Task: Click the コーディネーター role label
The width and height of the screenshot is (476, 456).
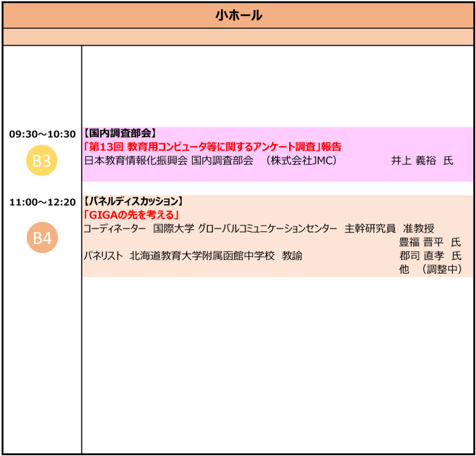Action: click(114, 228)
